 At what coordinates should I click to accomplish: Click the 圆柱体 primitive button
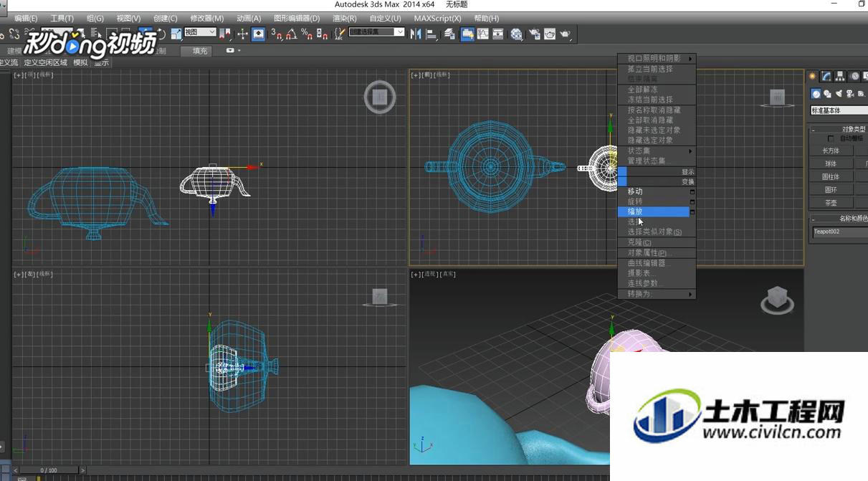[x=831, y=176]
